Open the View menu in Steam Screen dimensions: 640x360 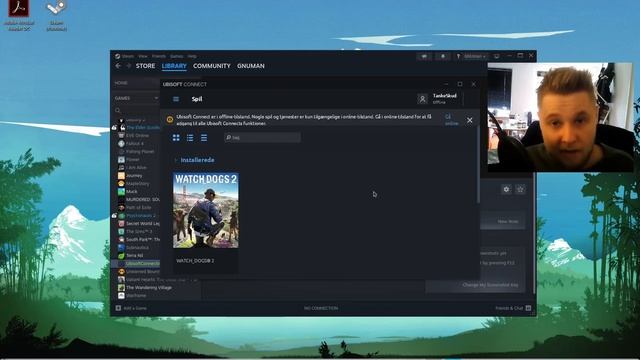click(142, 56)
